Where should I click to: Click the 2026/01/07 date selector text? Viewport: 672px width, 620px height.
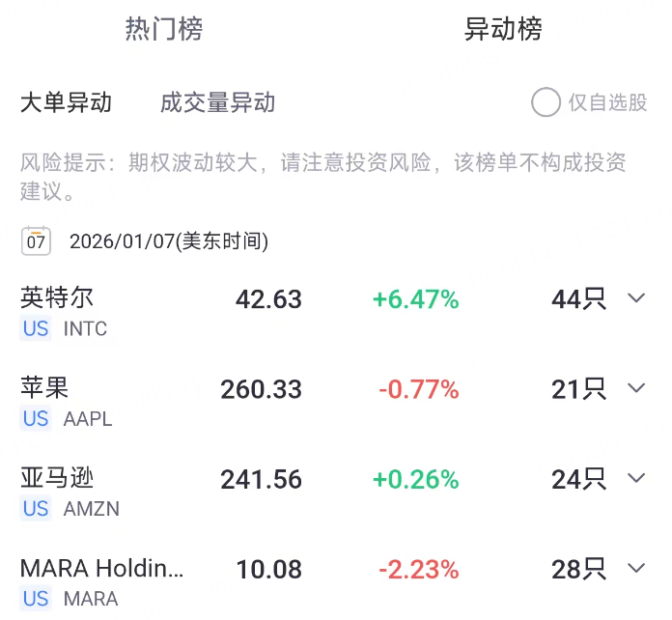pyautogui.click(x=169, y=241)
